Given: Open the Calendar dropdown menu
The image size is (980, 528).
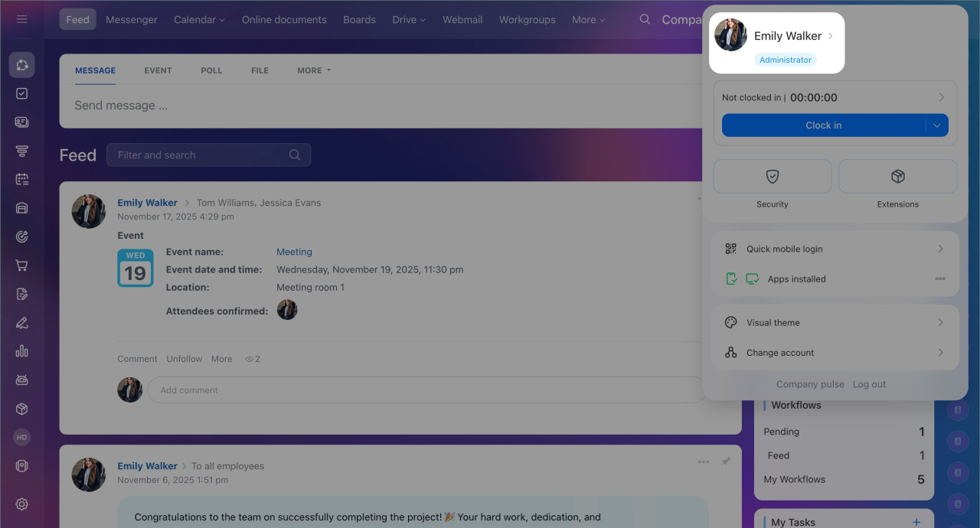Looking at the screenshot, I should [199, 19].
